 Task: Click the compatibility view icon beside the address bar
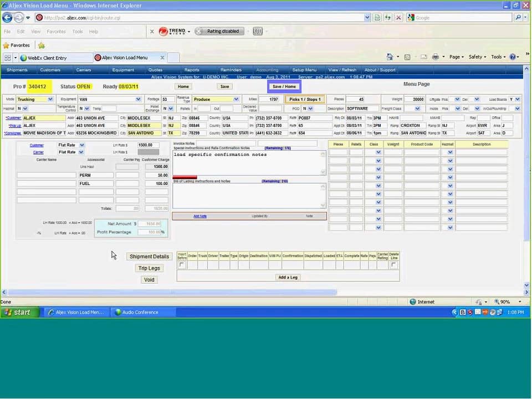377,18
